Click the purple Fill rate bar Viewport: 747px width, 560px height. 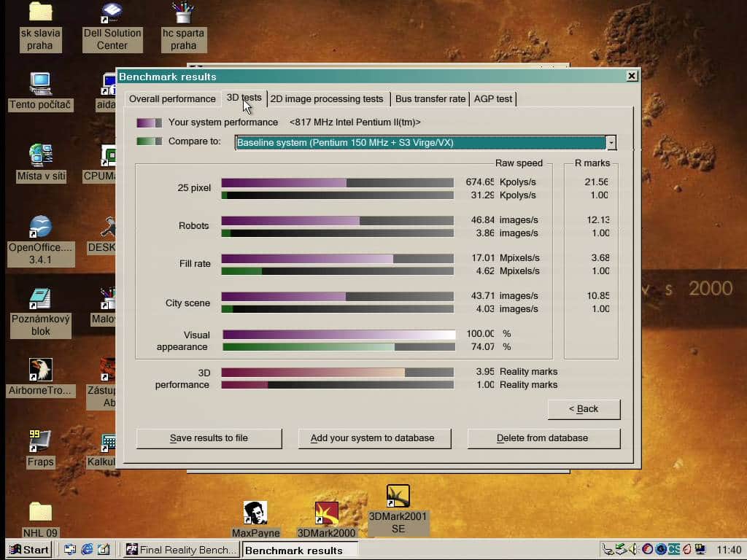tap(307, 259)
